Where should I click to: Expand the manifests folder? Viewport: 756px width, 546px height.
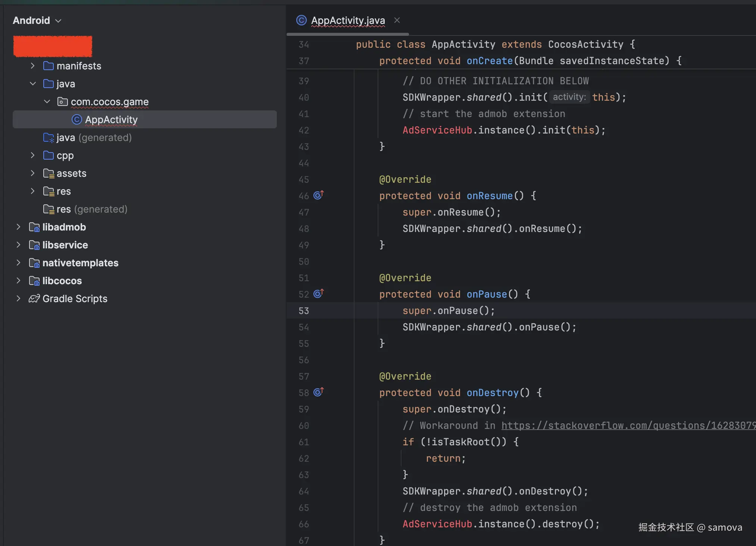coord(32,66)
